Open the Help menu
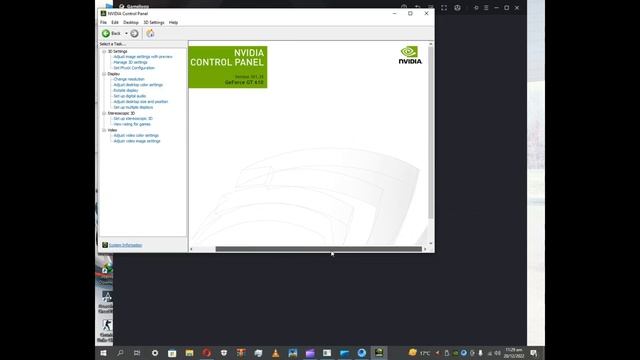This screenshot has width=640, height=360. pyautogui.click(x=173, y=22)
